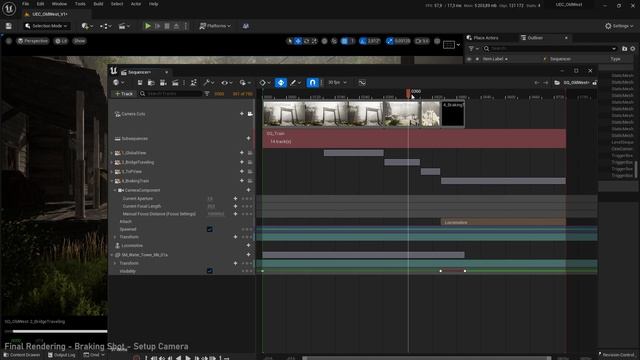
Task: Expand the 2_BridgeTraveling track
Action: coord(112,162)
